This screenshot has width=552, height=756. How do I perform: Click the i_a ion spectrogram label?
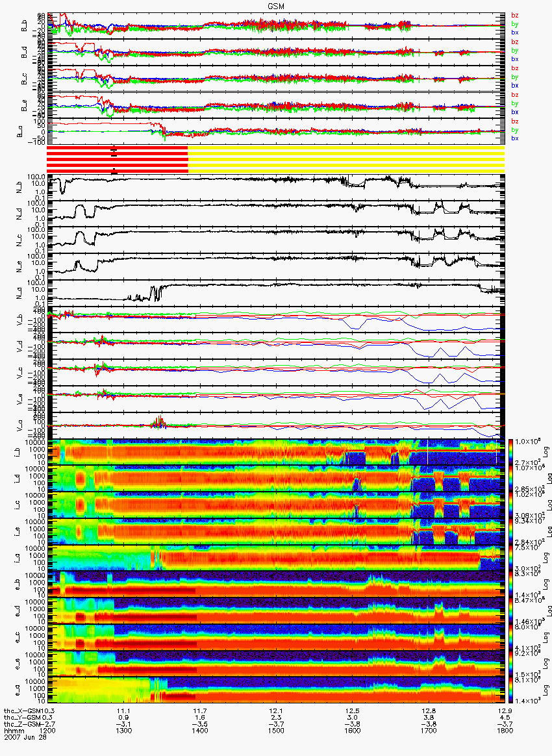click(18, 558)
